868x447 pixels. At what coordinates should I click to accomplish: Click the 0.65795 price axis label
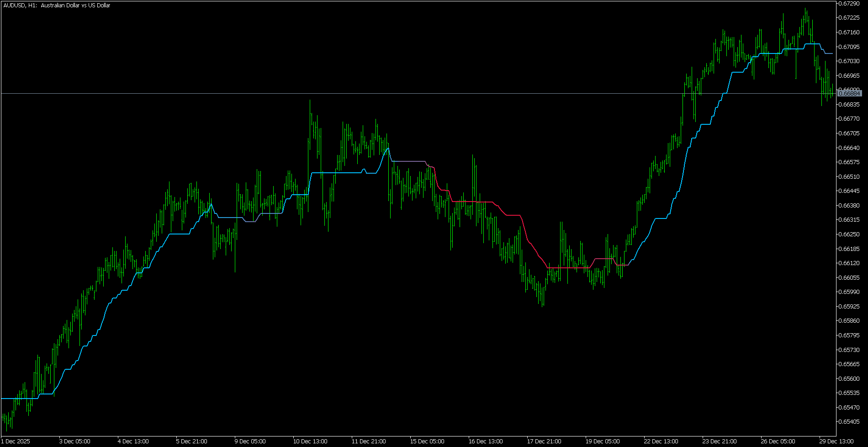click(850, 335)
